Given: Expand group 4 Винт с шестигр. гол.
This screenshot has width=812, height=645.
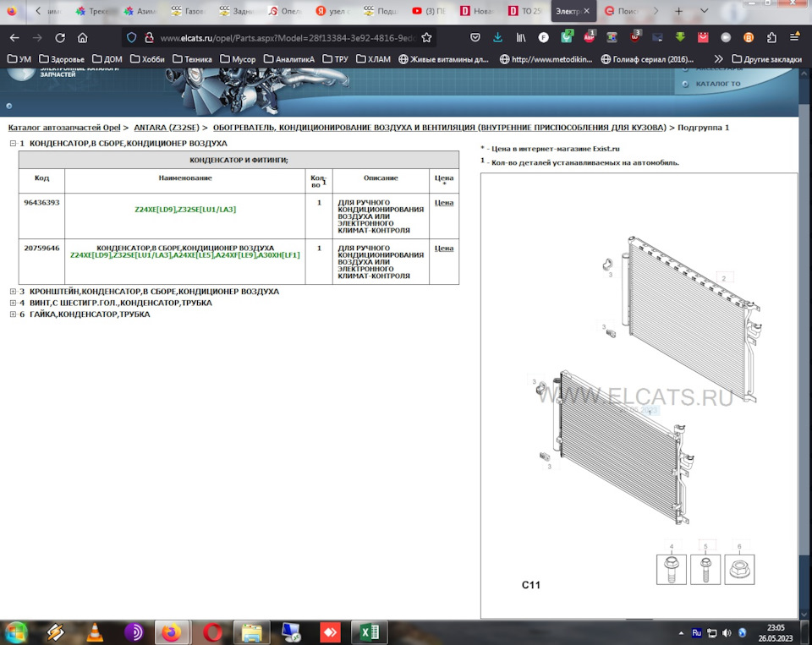Looking at the screenshot, I should [x=13, y=303].
